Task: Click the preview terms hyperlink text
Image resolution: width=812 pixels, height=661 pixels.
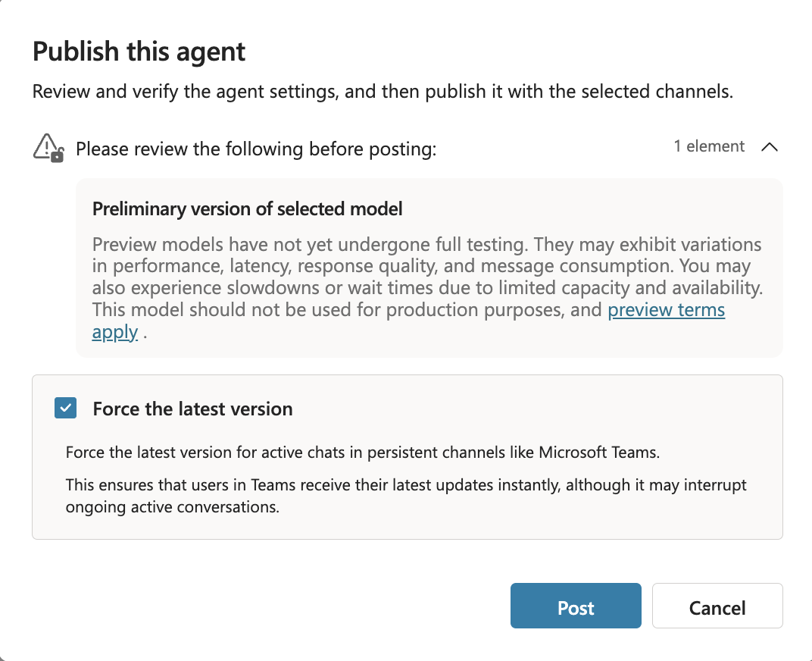Action: coord(666,310)
